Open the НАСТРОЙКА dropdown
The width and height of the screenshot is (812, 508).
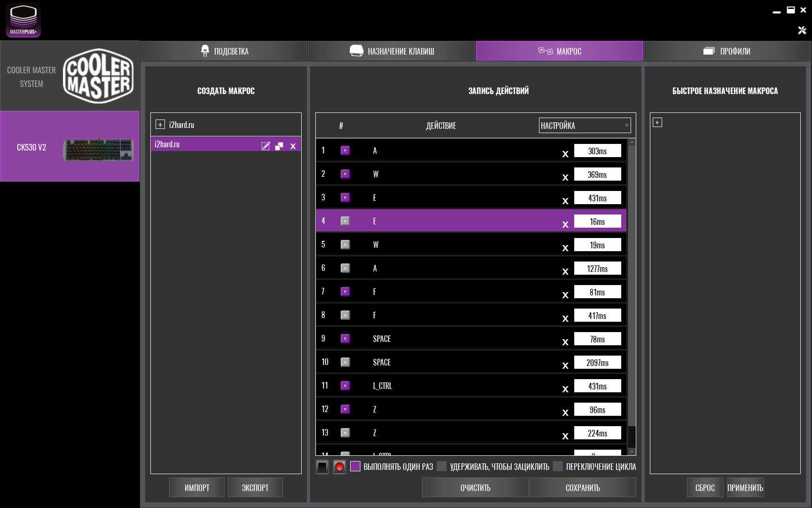(x=584, y=126)
